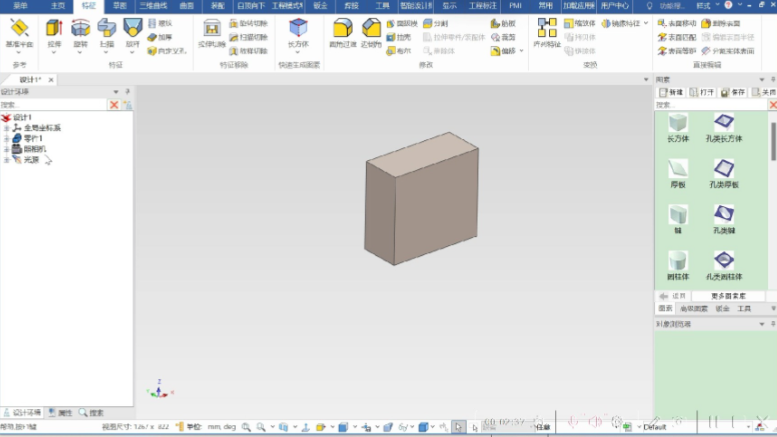Switch to the 草图 ribbon tab
The width and height of the screenshot is (777, 437).
coord(119,5)
